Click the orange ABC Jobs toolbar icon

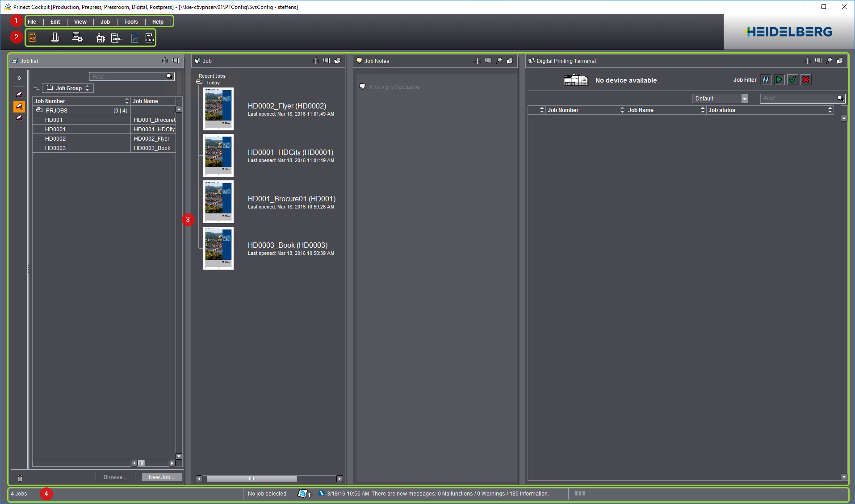click(33, 38)
